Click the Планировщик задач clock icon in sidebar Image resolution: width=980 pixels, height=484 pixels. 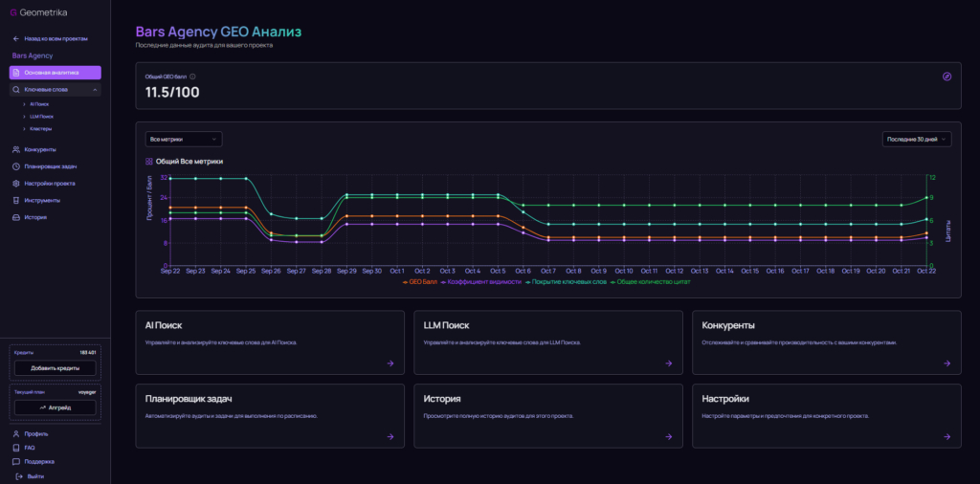(x=16, y=166)
